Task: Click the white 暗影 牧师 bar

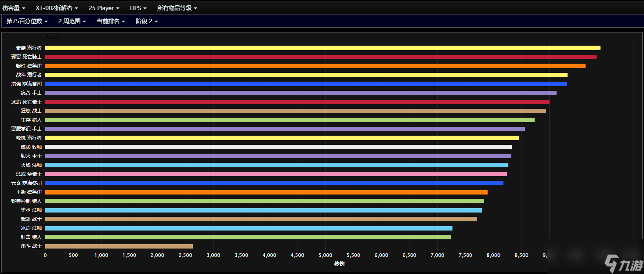Action: [278, 147]
